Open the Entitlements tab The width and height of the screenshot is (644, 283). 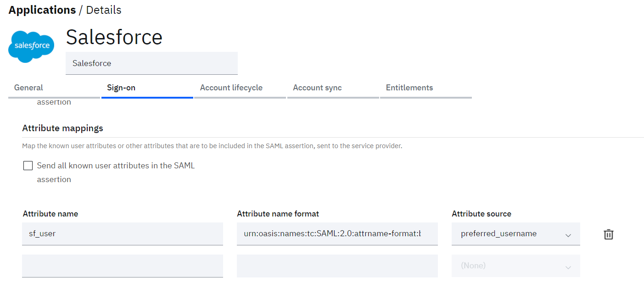[409, 88]
